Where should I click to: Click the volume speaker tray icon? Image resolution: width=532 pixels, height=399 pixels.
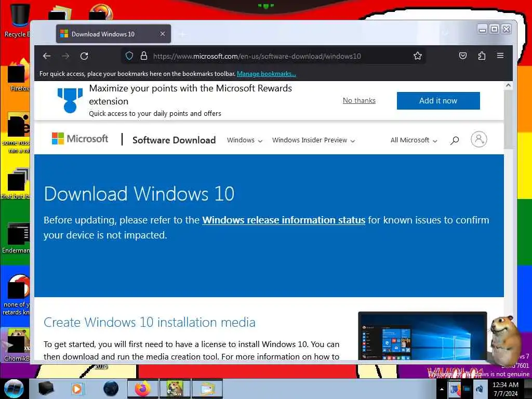pos(480,389)
